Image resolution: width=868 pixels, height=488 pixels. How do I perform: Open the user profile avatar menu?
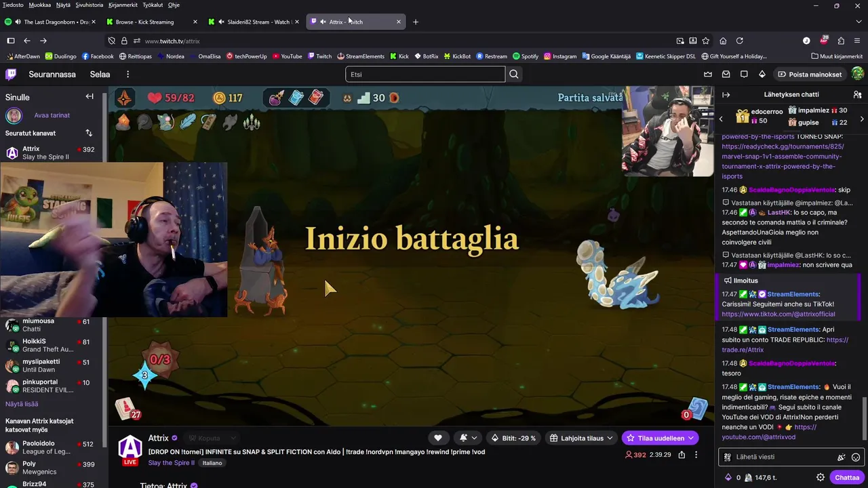[857, 74]
